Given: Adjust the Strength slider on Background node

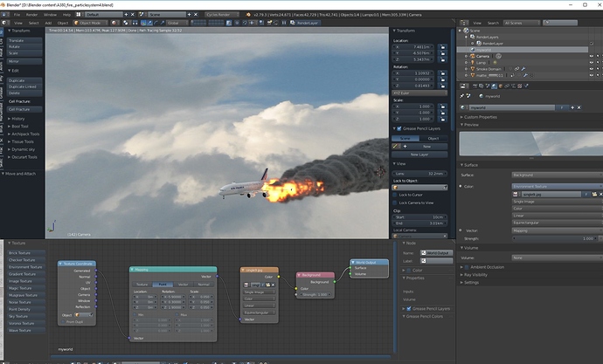Looking at the screenshot, I should click(x=316, y=294).
